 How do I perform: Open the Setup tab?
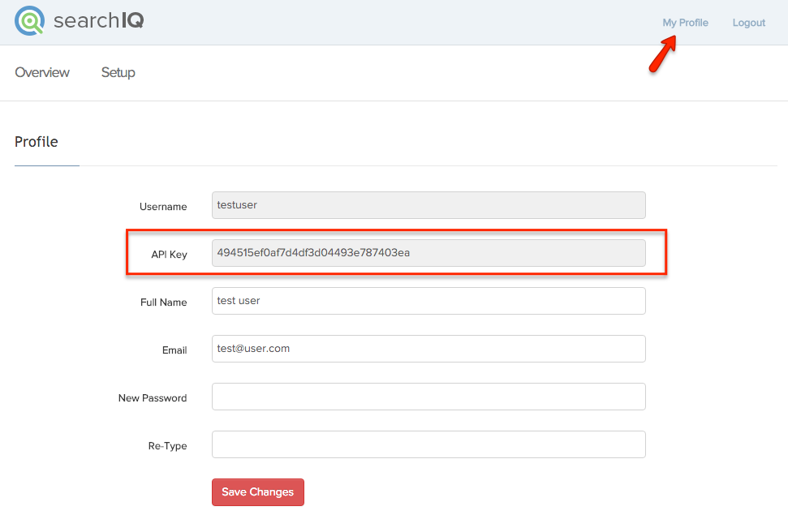point(118,72)
